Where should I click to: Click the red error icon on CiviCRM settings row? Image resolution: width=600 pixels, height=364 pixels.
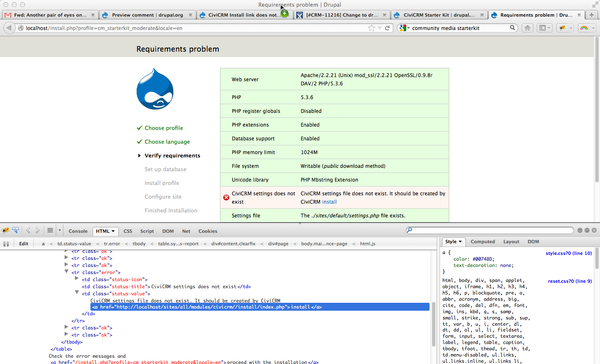click(x=226, y=197)
